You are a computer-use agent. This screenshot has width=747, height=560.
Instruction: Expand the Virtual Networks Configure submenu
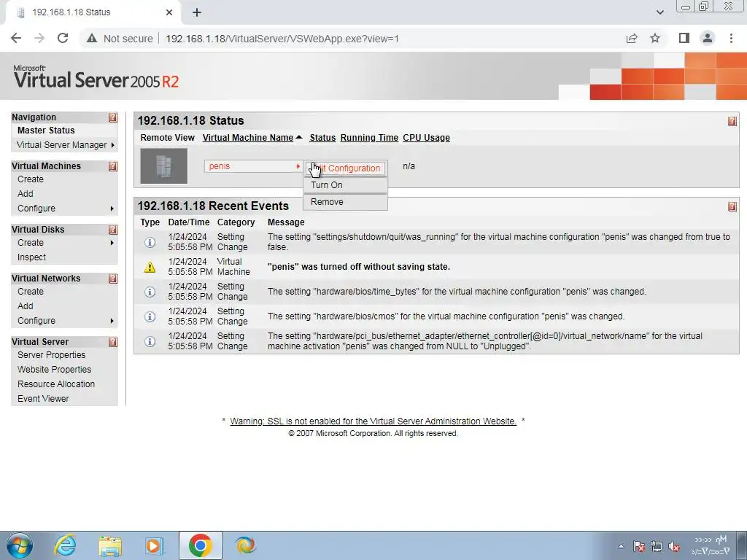point(112,321)
